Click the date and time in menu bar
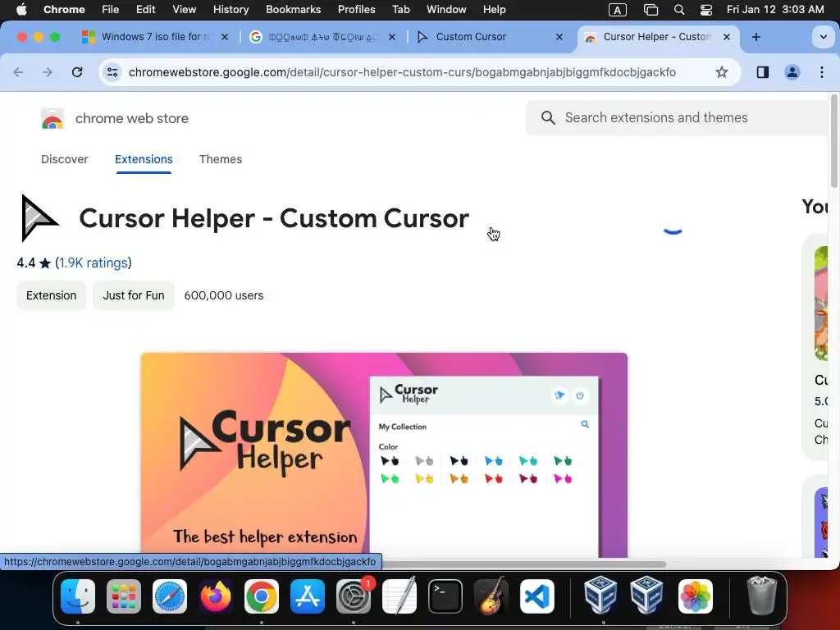This screenshot has width=840, height=630. 775,9
